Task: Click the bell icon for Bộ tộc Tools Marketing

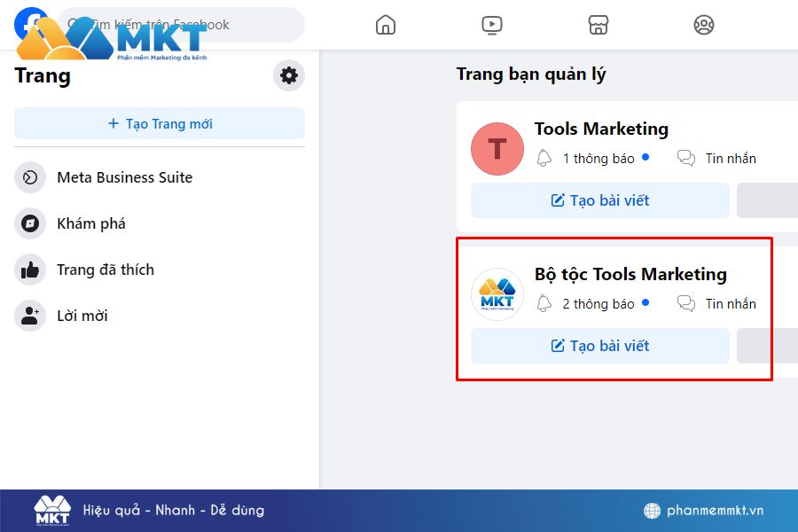Action: tap(544, 303)
